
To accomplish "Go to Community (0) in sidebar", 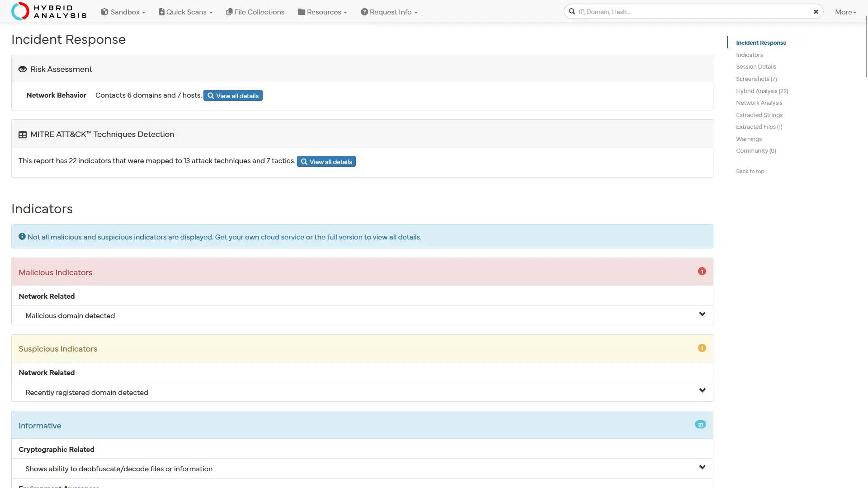I will click(756, 151).
